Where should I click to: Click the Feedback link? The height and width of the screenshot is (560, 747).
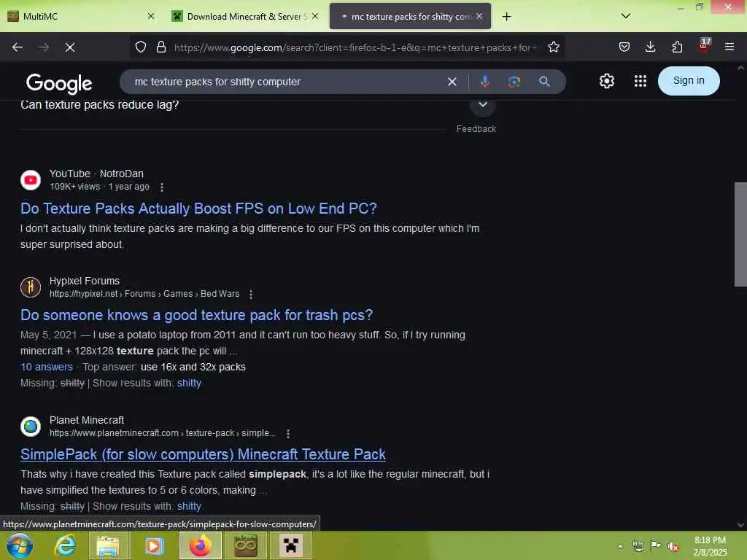click(x=476, y=129)
